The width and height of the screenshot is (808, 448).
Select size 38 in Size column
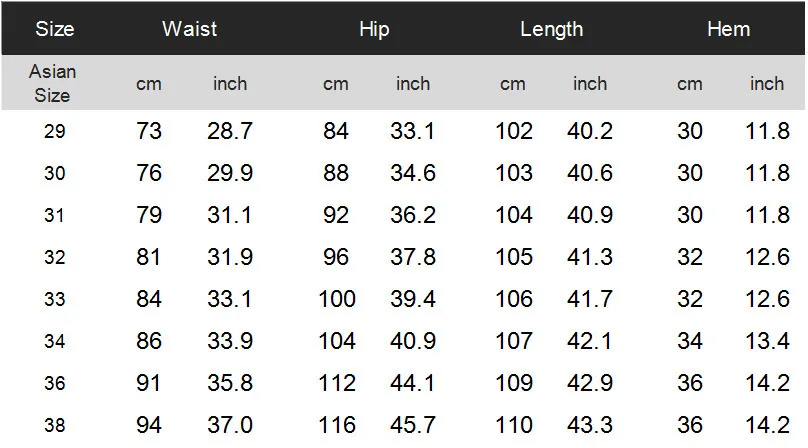point(54,426)
